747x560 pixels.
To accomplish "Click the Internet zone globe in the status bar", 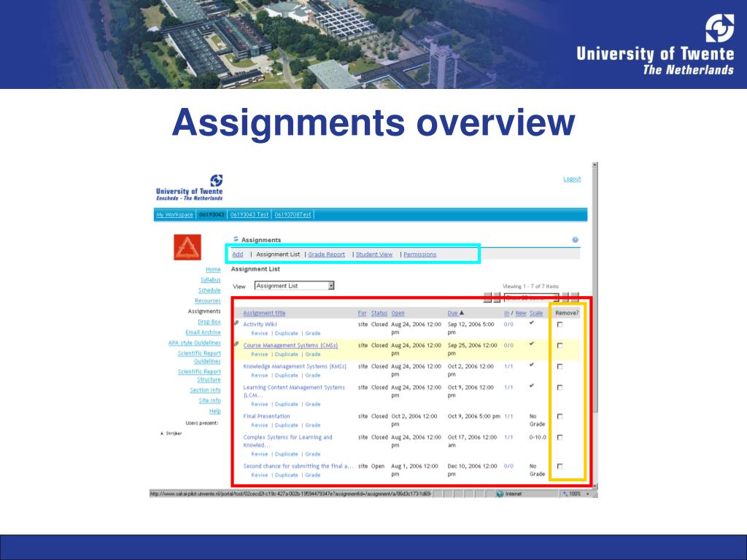I will click(x=500, y=494).
